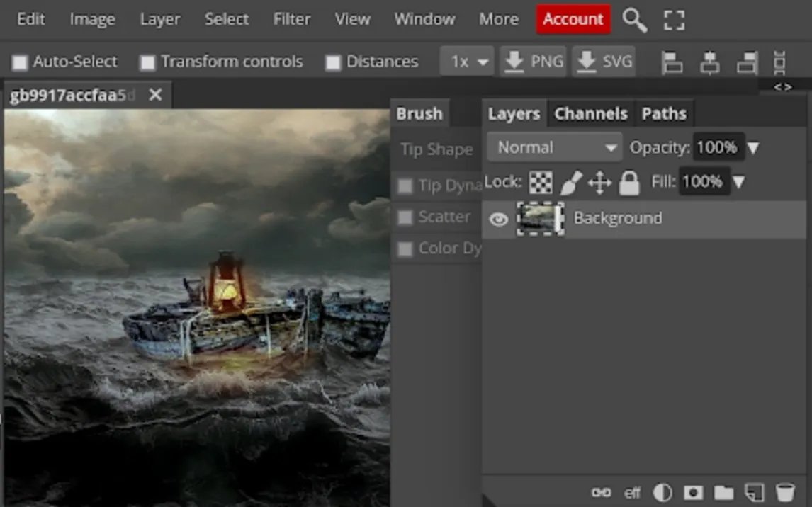Open the 1x export scale dropdown
The image size is (812, 507).
(x=467, y=62)
